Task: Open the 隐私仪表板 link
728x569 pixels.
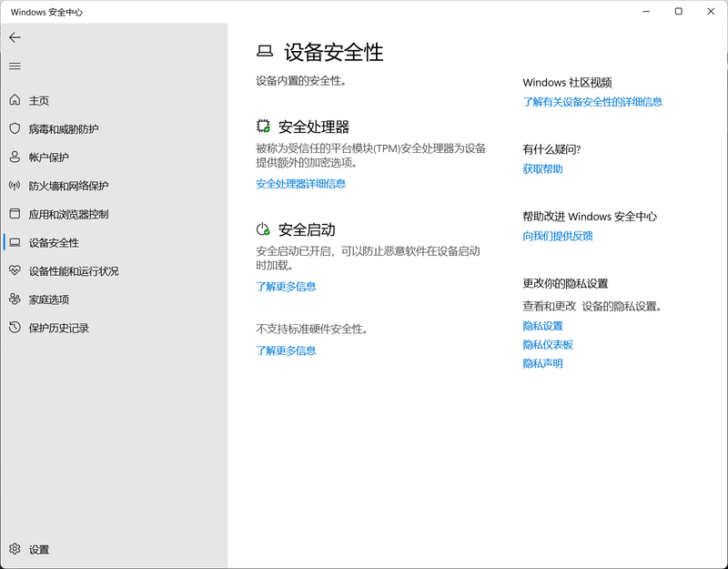Action: coord(548,345)
